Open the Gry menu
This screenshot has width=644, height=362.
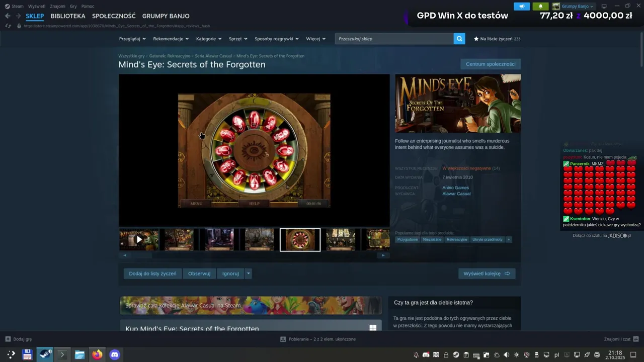click(x=73, y=6)
